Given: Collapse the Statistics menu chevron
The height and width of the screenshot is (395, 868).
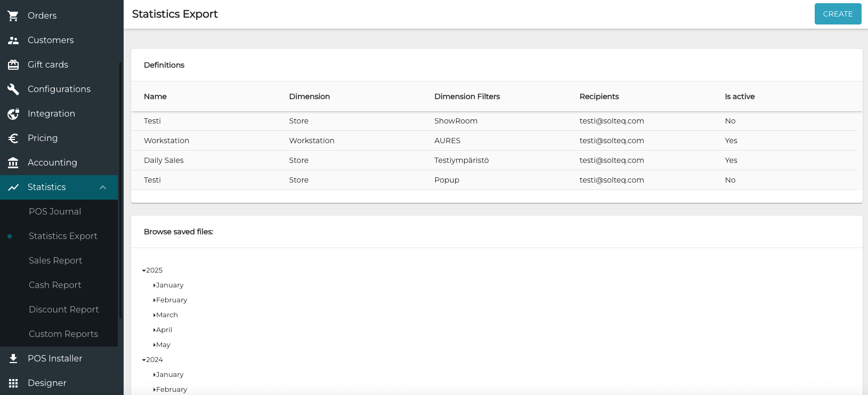Looking at the screenshot, I should pyautogui.click(x=103, y=187).
